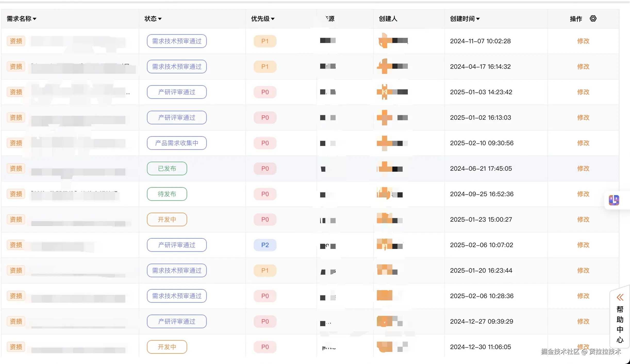Click 修改 on row dated 2024-12-30
This screenshot has width=630, height=364.
point(583,346)
